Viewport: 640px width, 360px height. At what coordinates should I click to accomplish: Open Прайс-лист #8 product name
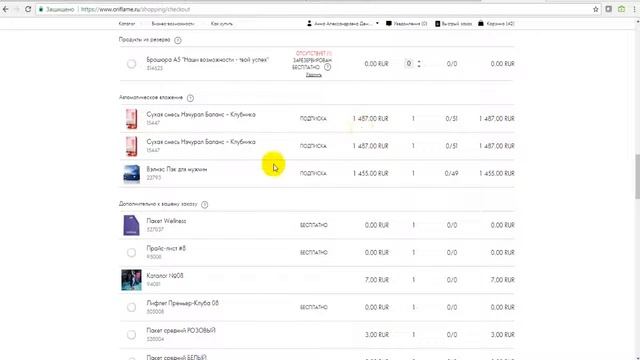tap(166, 248)
